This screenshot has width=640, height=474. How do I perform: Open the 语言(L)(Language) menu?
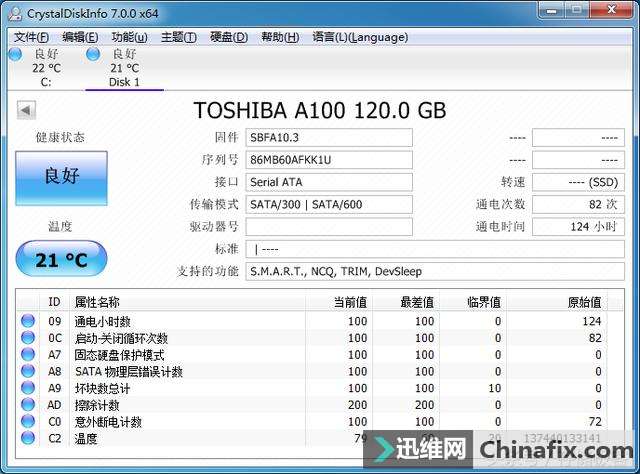(360, 38)
